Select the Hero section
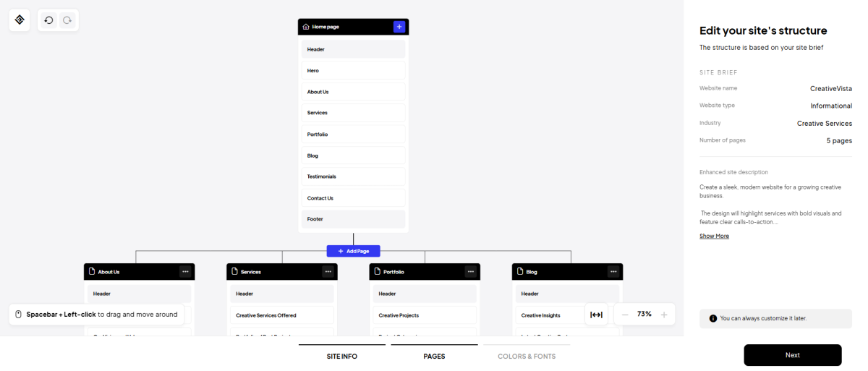This screenshot has width=868, height=371. pyautogui.click(x=353, y=70)
